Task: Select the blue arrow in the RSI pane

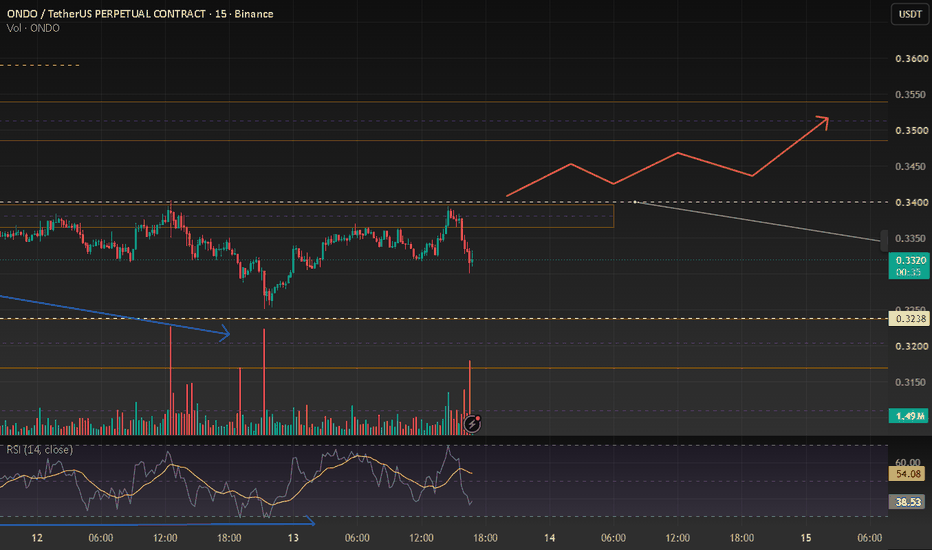Action: (x=158, y=523)
